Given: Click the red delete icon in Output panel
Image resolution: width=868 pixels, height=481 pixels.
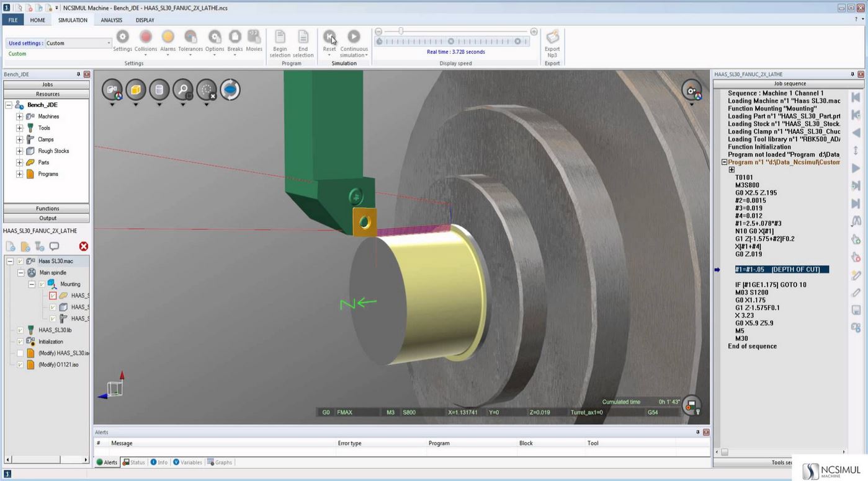Looking at the screenshot, I should [84, 246].
